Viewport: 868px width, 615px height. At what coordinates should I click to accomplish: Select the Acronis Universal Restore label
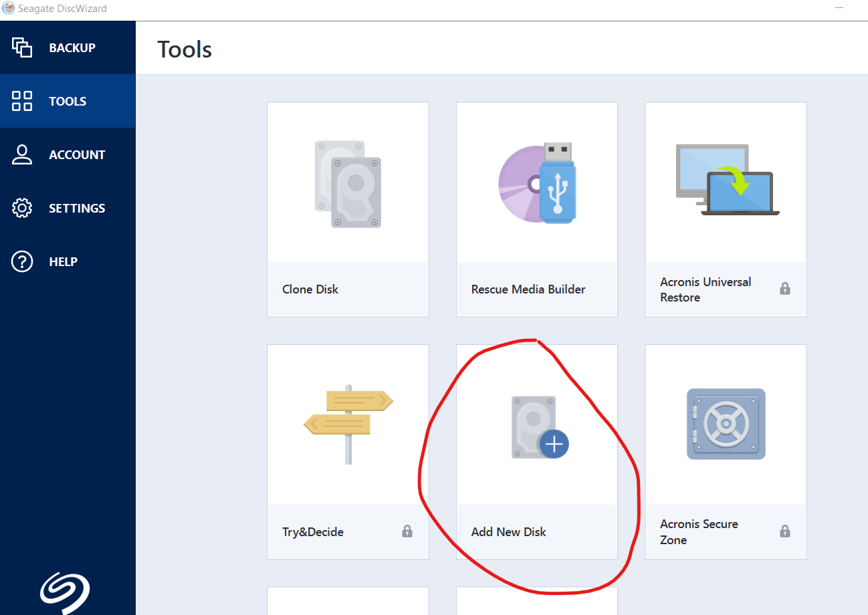706,289
